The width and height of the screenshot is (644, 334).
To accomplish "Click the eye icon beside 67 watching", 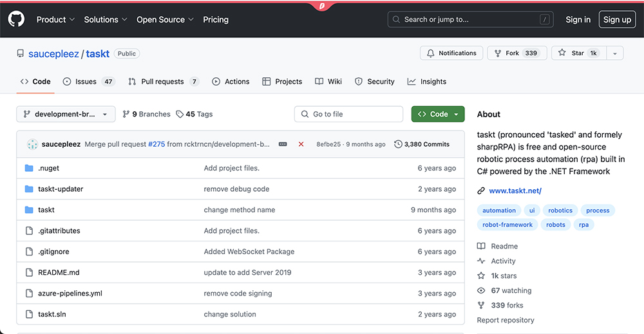I will pos(481,290).
